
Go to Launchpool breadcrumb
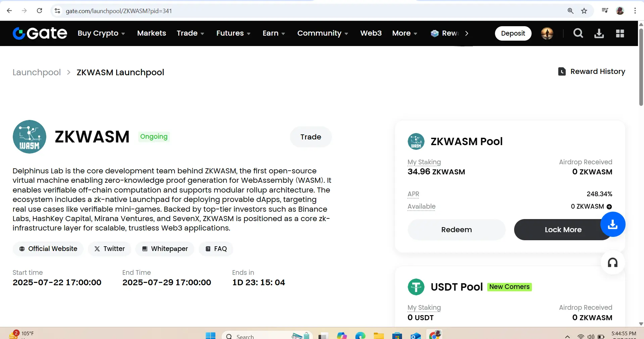point(37,73)
